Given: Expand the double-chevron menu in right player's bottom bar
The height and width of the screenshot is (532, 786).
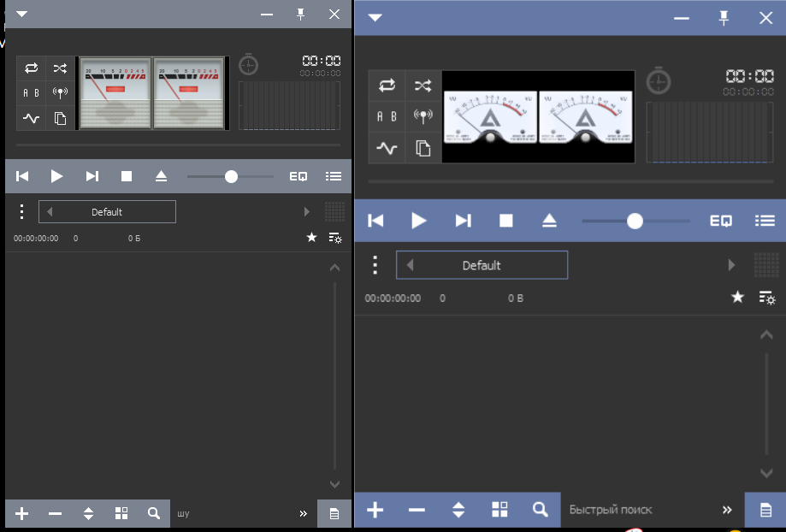Looking at the screenshot, I should 727,510.
